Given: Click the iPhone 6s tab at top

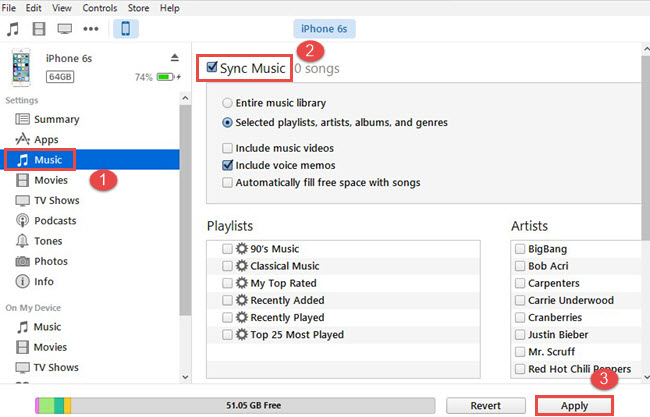Looking at the screenshot, I should (324, 29).
